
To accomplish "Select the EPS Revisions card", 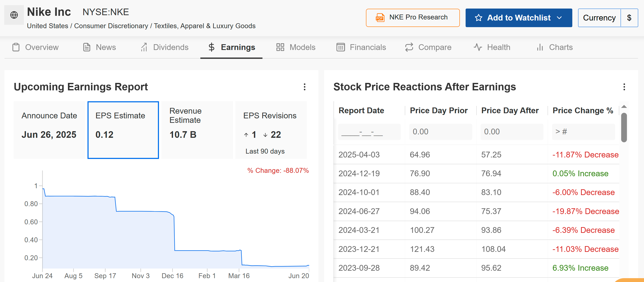I will click(271, 130).
